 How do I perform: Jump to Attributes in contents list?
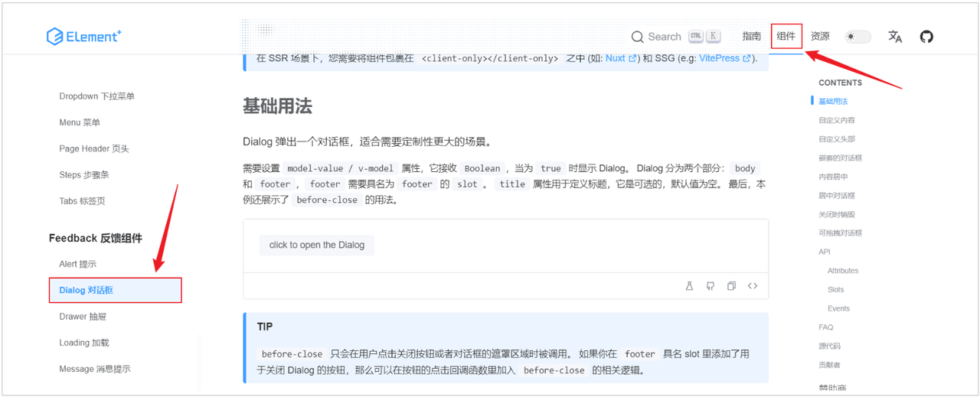[842, 271]
